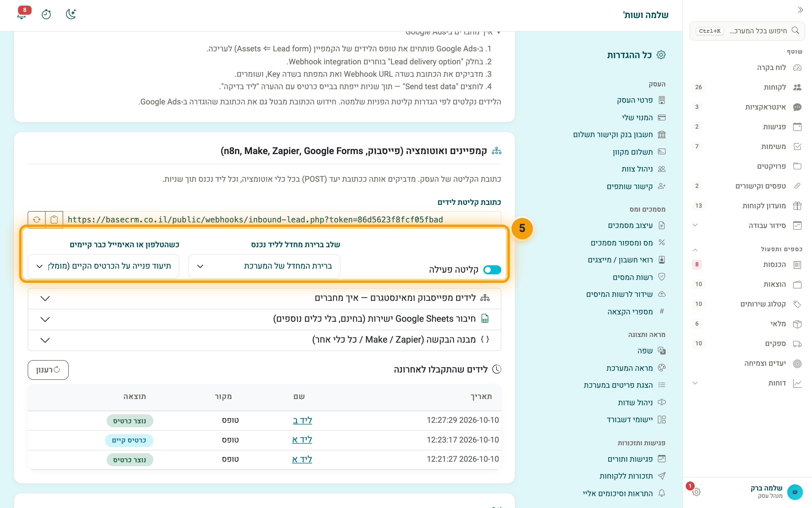Screen dimensions: 812x508
Task: Open the פגישות calendar icon in the sidebar
Action: coord(797,127)
